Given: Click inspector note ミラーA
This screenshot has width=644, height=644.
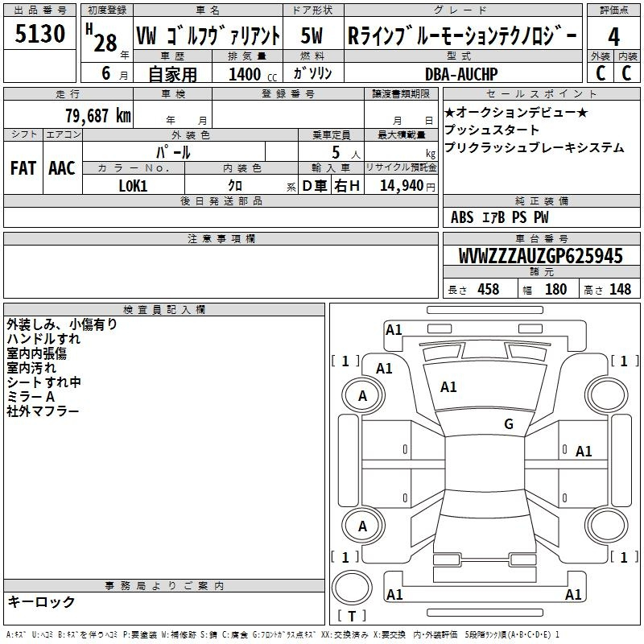Looking at the screenshot, I should (x=31, y=396).
